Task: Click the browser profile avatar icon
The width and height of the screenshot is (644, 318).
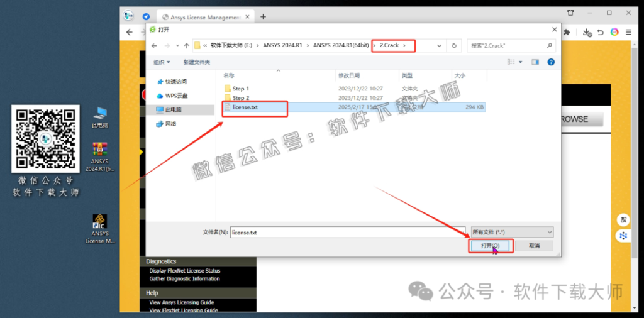Action: pos(128,16)
